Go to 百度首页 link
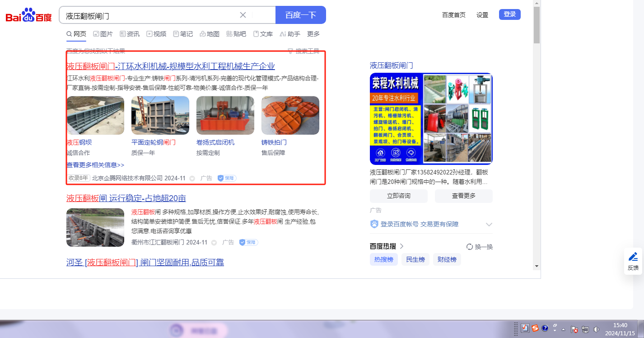The height and width of the screenshot is (338, 644). coord(454,15)
